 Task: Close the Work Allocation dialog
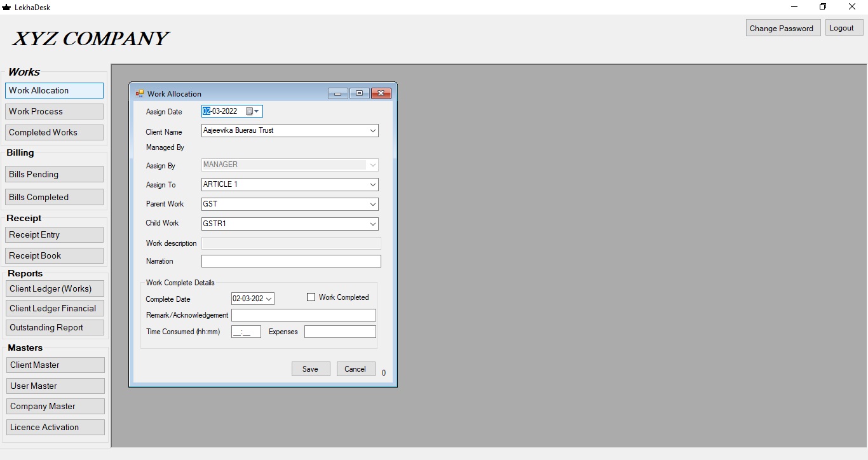click(x=381, y=93)
